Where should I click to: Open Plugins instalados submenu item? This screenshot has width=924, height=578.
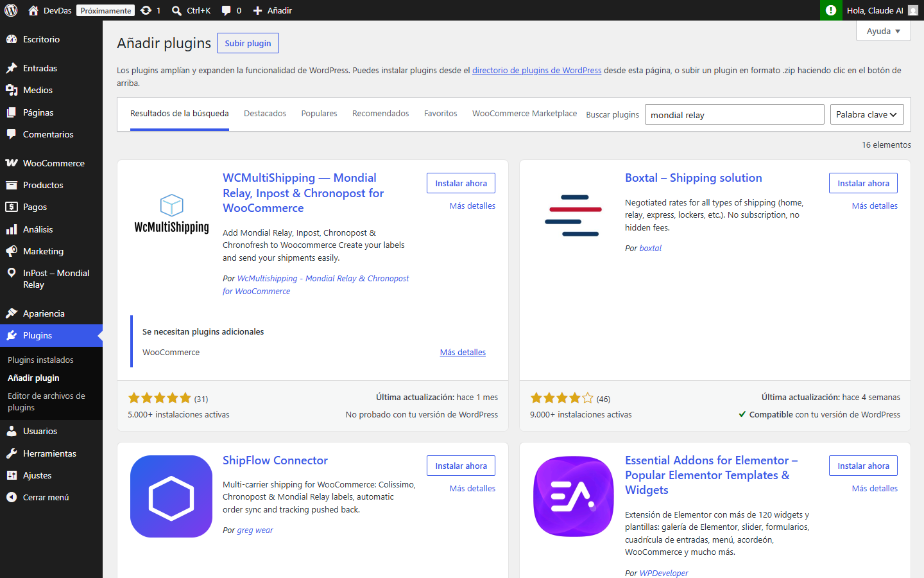click(40, 360)
